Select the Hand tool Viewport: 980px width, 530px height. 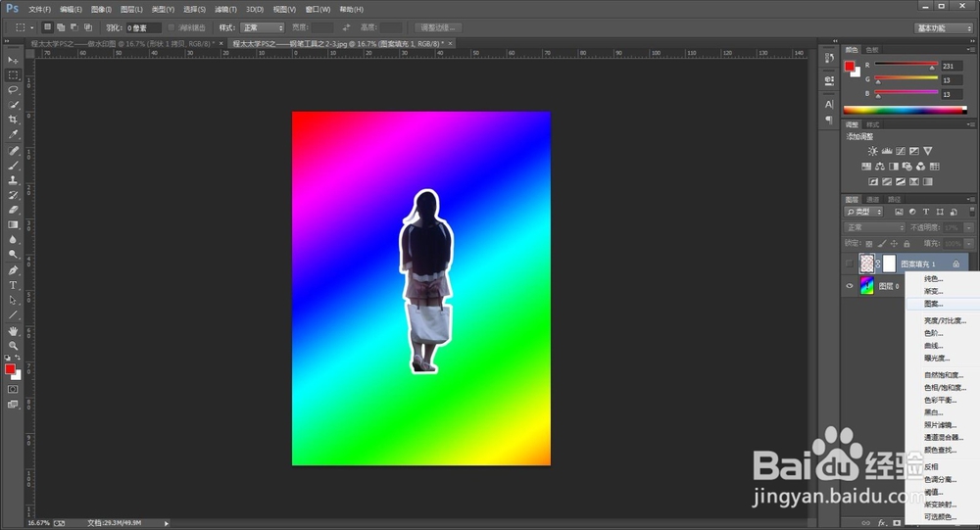pyautogui.click(x=14, y=331)
